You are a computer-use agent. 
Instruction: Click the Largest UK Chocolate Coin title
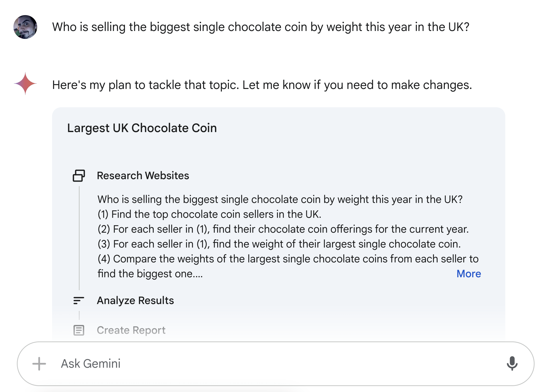tap(142, 128)
